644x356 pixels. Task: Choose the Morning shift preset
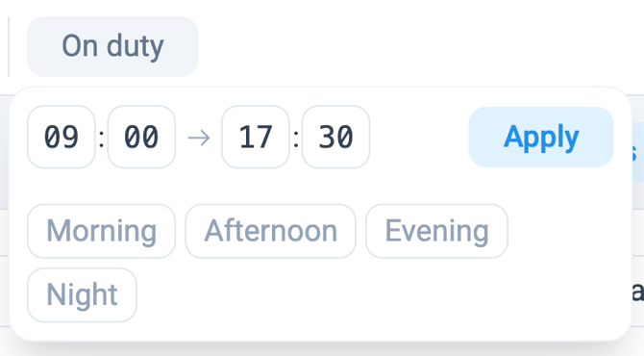[102, 231]
